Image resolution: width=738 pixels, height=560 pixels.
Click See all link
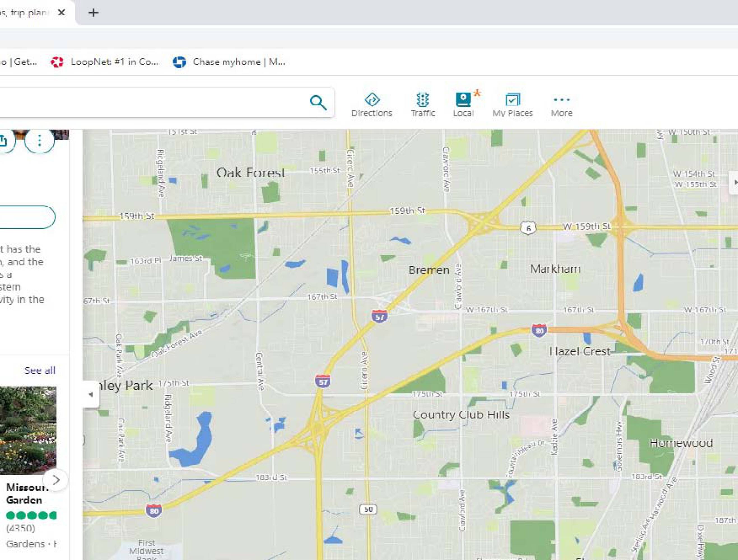pyautogui.click(x=40, y=370)
